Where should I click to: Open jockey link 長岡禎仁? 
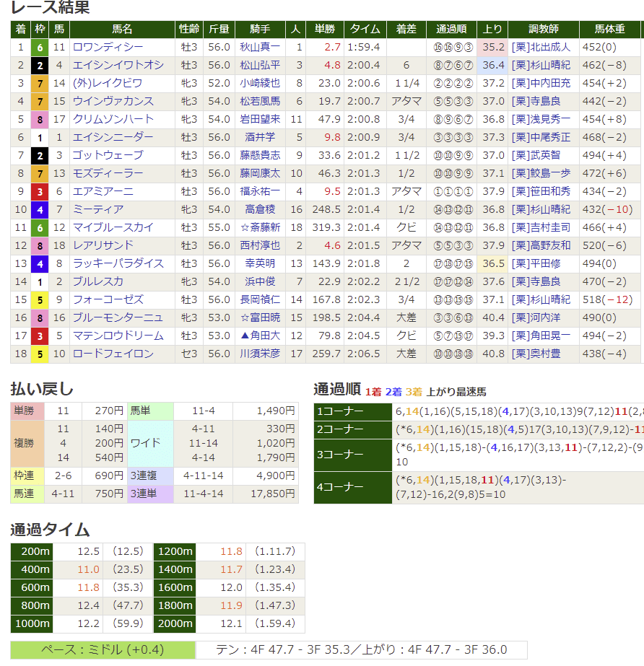click(x=260, y=300)
